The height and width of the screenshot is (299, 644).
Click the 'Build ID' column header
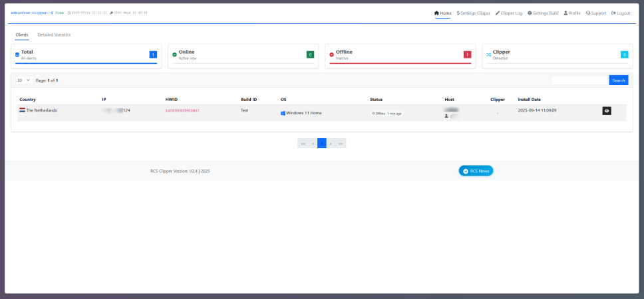249,100
